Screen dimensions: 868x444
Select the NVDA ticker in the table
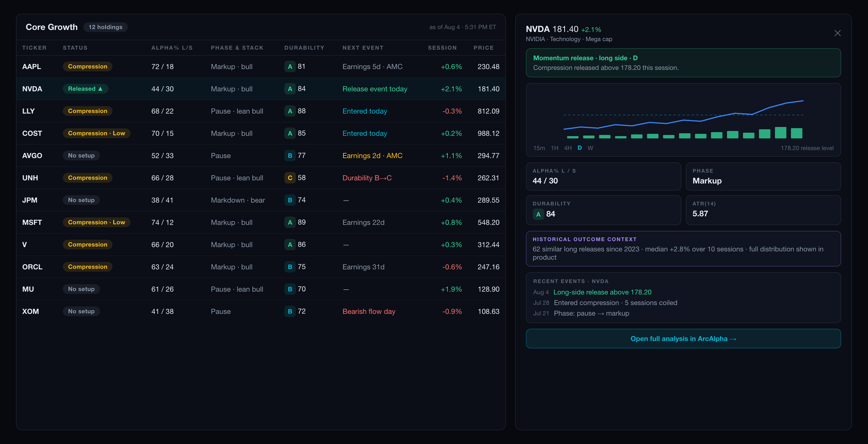click(x=32, y=89)
